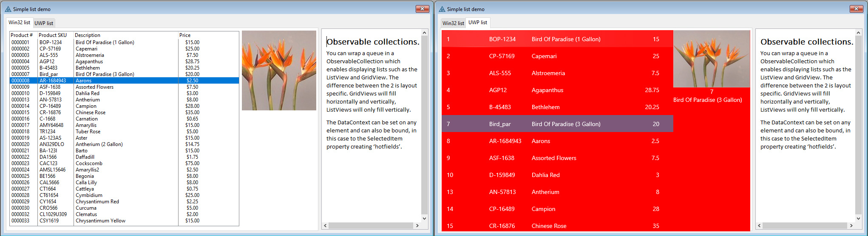Viewport: 868px width, 236px height.
Task: Click the scroll up arrow in the left window text panel
Action: point(424,33)
